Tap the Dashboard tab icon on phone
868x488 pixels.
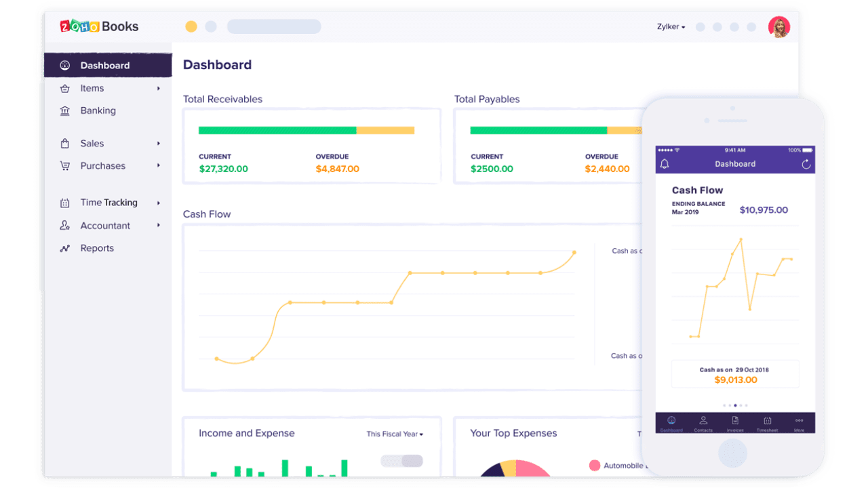[671, 421]
